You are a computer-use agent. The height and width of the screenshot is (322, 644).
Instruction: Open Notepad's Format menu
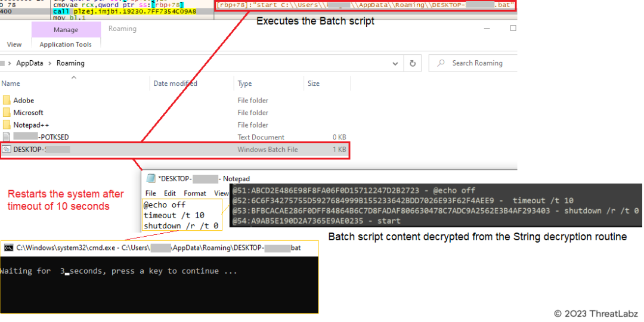click(195, 193)
